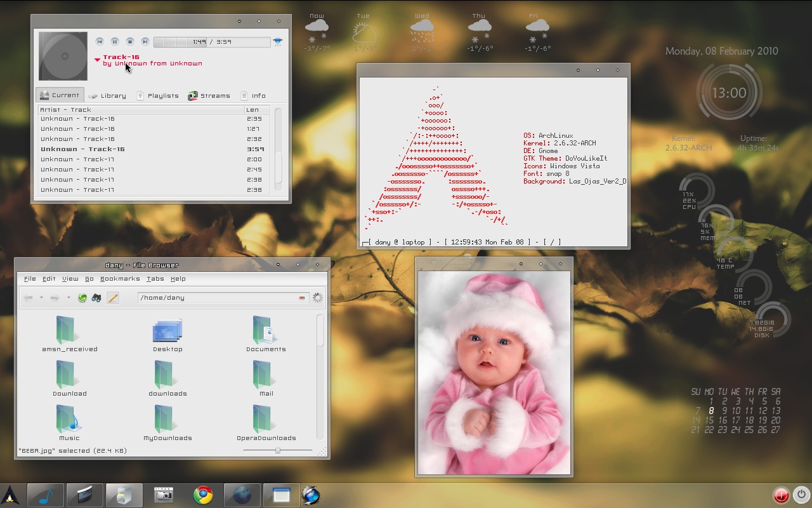Pause the playing Track-16
Image resolution: width=812 pixels, height=508 pixels.
(115, 42)
